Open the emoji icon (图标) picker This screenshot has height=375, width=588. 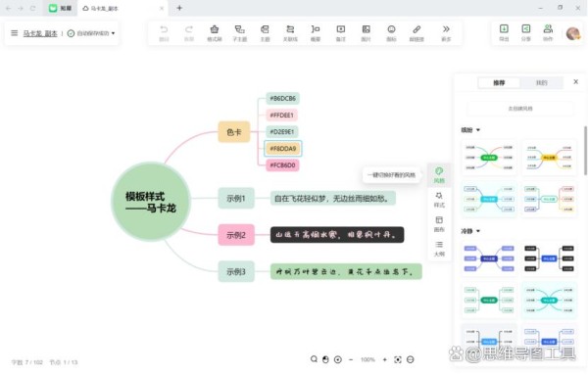point(391,33)
